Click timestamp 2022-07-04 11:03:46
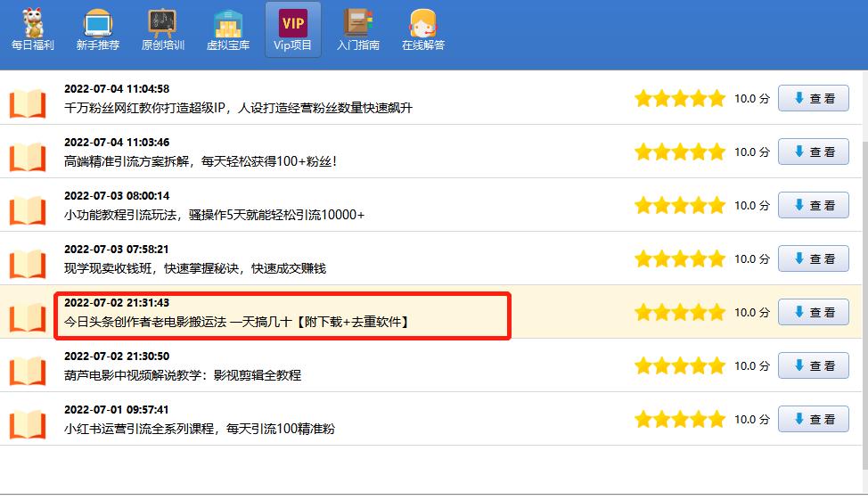868x500 pixels. (x=117, y=143)
